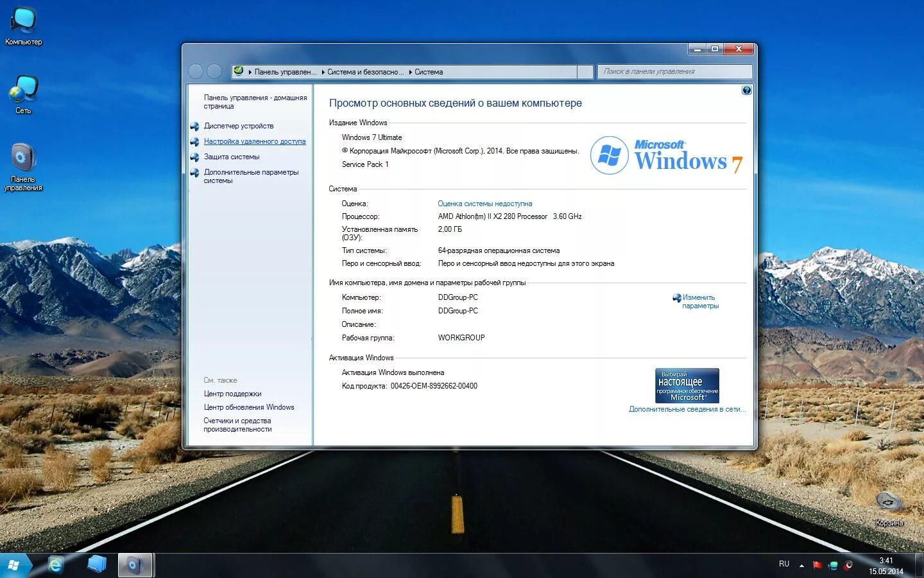
Task: Select the Перо и сенсорный ввод value
Action: tap(526, 263)
